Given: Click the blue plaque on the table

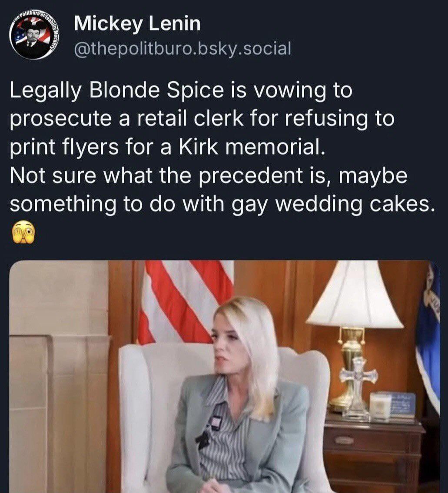Looking at the screenshot, I should coord(403,405).
